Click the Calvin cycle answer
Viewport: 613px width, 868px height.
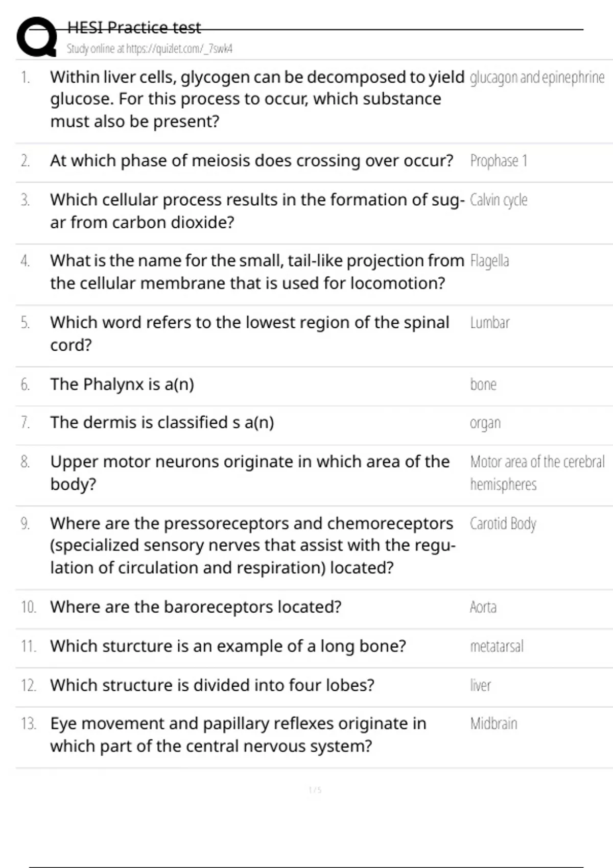tap(499, 200)
